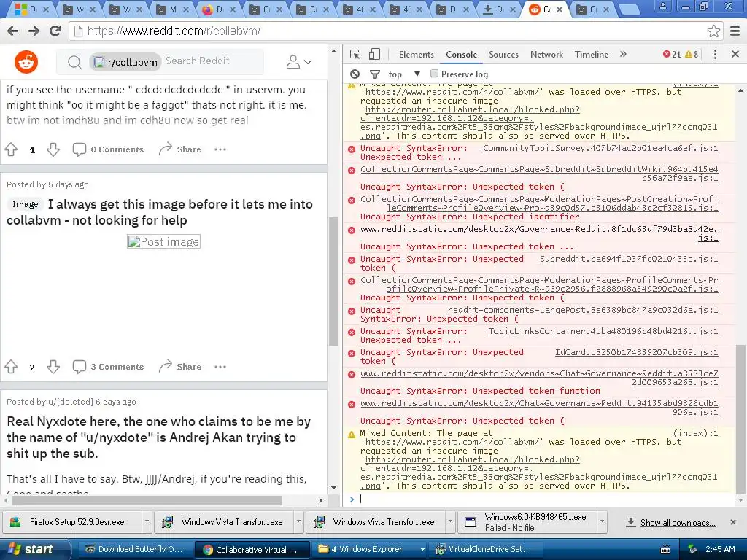Open 4 Windows Explorer taskbar group
The image size is (747, 560).
[371, 549]
